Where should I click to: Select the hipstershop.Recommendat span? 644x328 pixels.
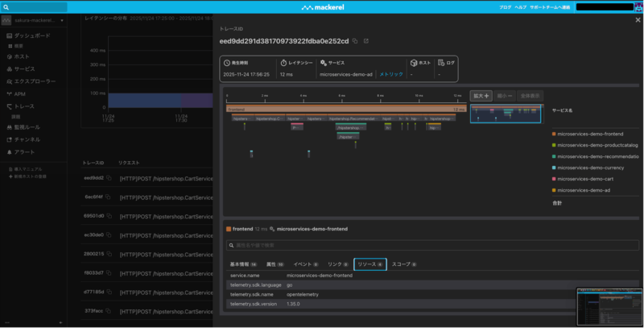click(353, 118)
